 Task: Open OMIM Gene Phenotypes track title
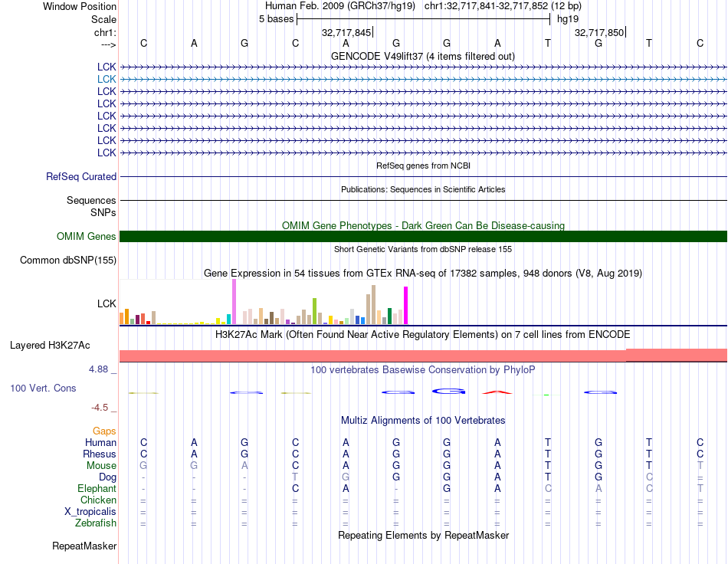click(x=423, y=225)
